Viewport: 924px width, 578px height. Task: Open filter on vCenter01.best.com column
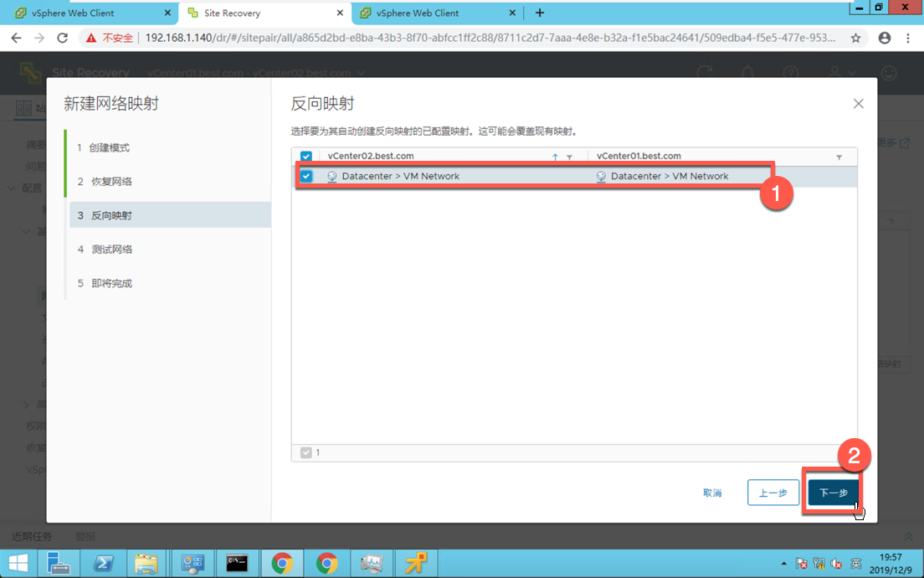pyautogui.click(x=839, y=157)
